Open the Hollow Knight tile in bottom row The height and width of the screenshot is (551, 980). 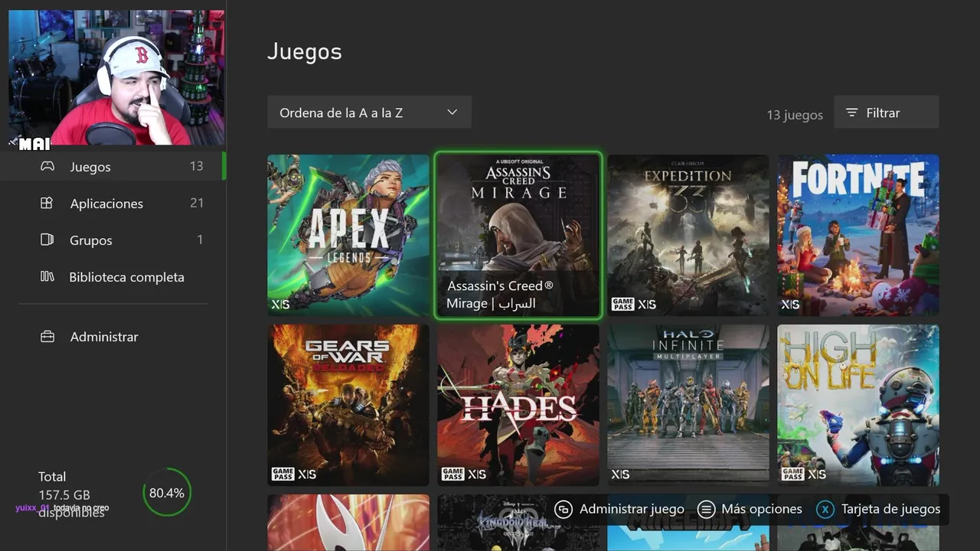point(348,523)
